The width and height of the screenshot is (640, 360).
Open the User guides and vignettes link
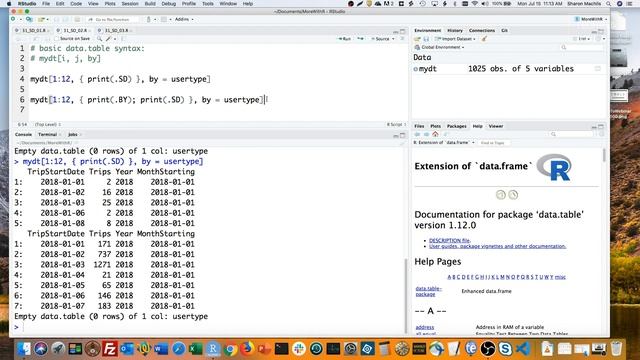point(498,246)
